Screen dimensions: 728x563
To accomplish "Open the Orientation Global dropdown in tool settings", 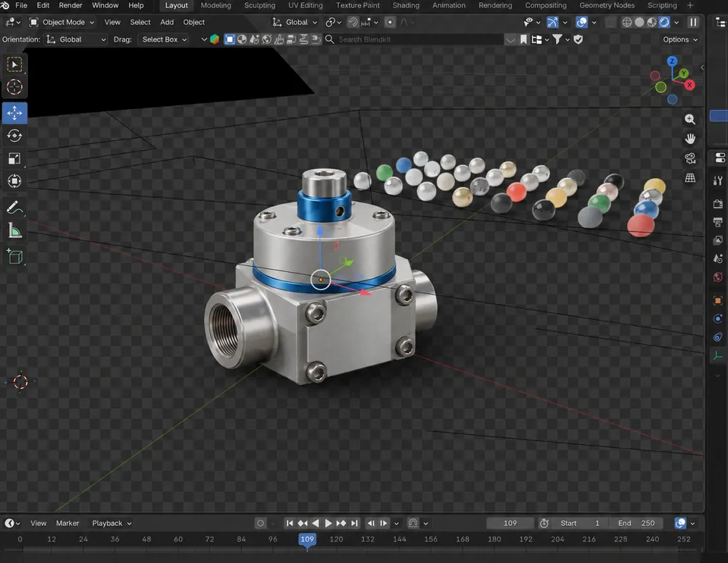I will (x=76, y=39).
